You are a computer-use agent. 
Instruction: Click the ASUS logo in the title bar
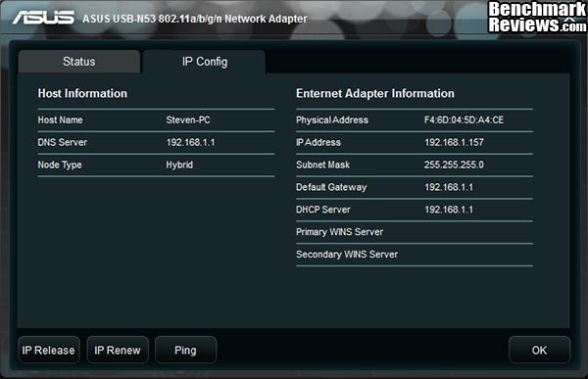(43, 18)
